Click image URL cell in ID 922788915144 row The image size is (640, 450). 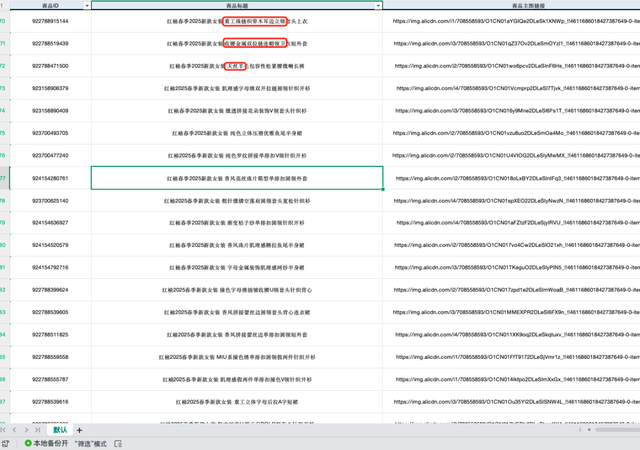click(x=511, y=21)
